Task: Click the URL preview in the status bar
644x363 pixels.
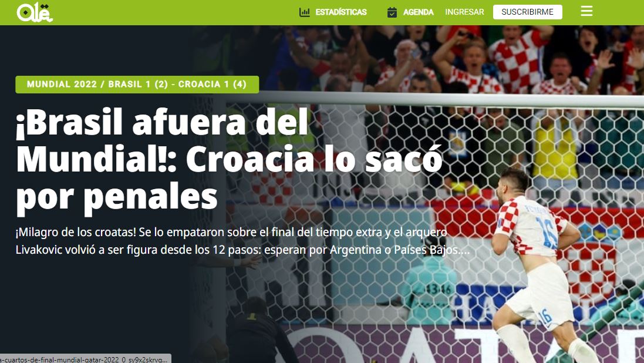Action: (86, 359)
